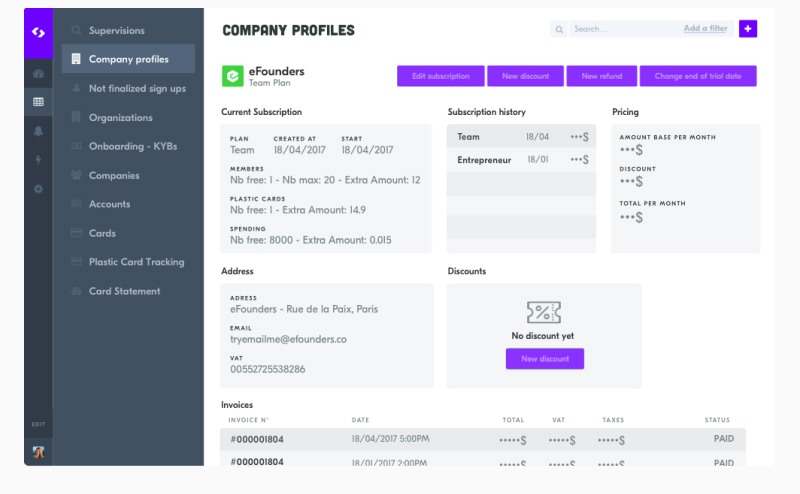Click the Cards credit card icon
The image size is (800, 494).
point(76,233)
